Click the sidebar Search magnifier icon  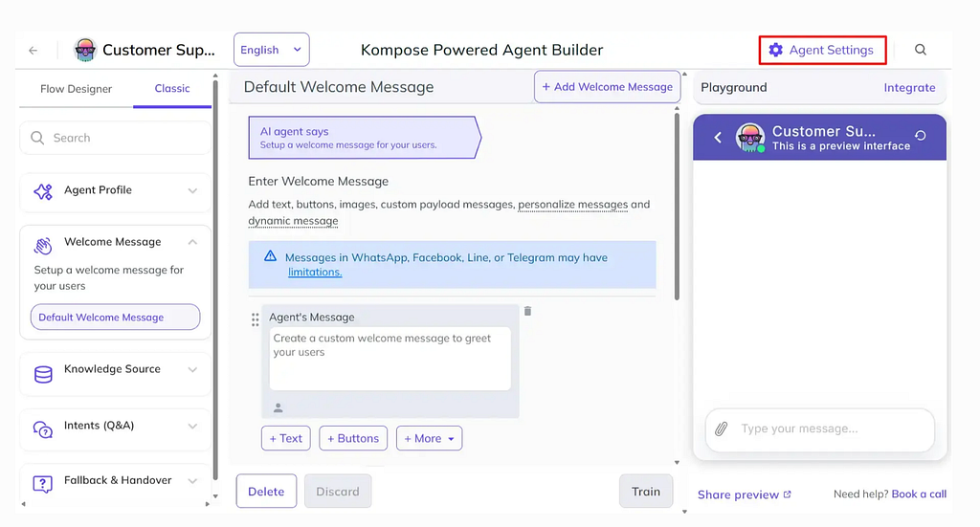pos(37,138)
